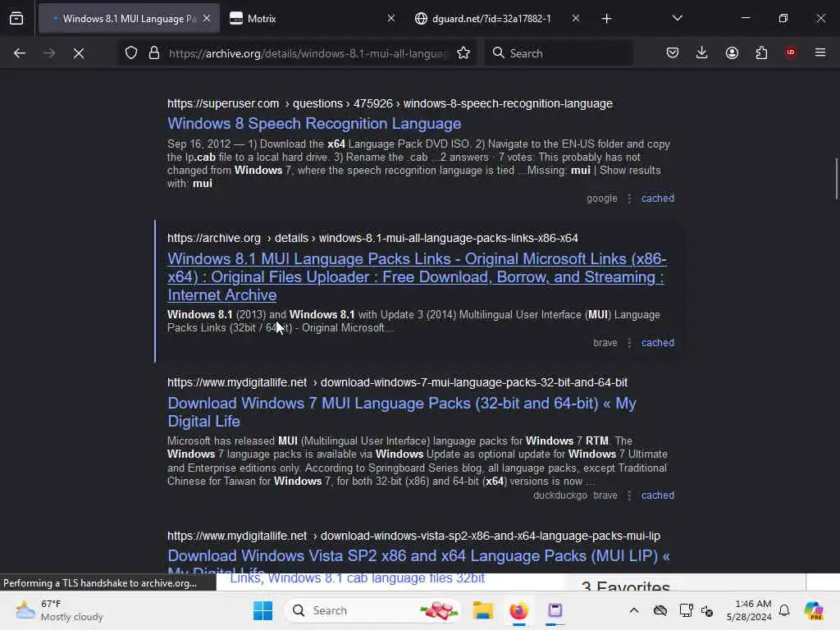This screenshot has width=840, height=630.
Task: Open Firefox from the taskbar
Action: tap(518, 610)
